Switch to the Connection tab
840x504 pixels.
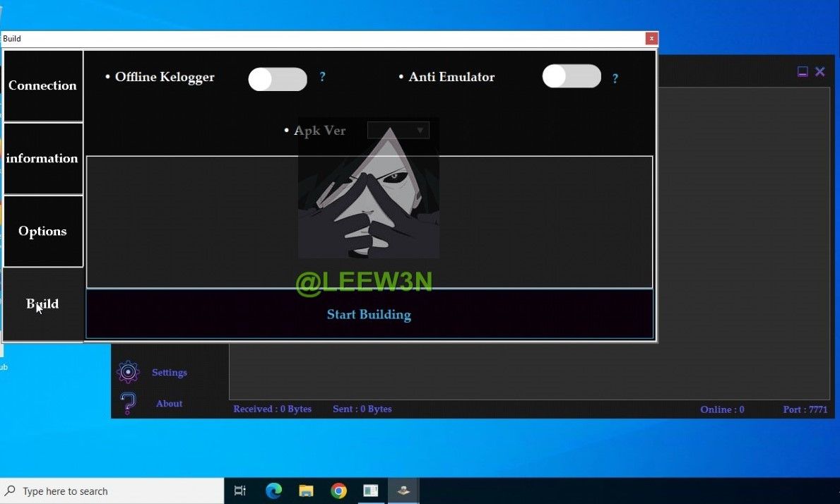tap(43, 85)
